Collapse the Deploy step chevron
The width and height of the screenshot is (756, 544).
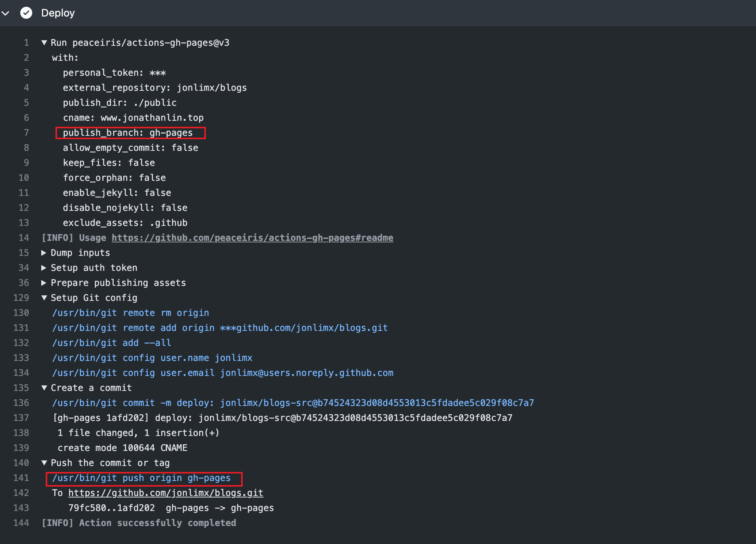tap(5, 13)
